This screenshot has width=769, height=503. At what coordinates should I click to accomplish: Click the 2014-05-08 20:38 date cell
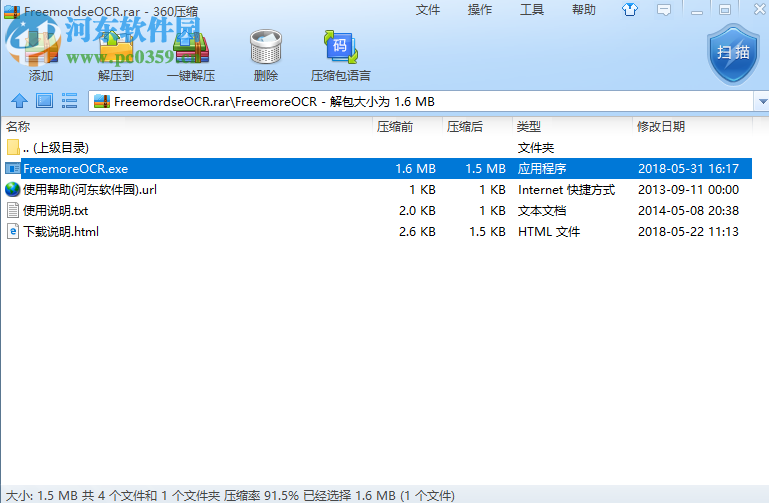click(688, 211)
